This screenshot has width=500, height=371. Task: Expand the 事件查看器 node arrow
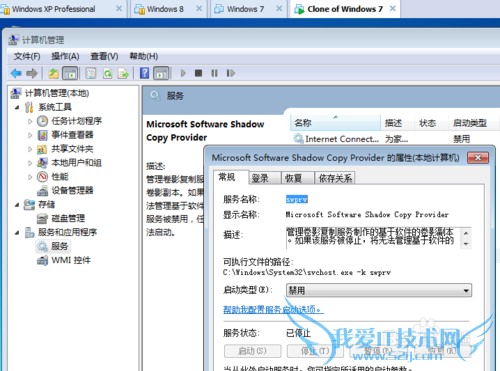[x=30, y=135]
